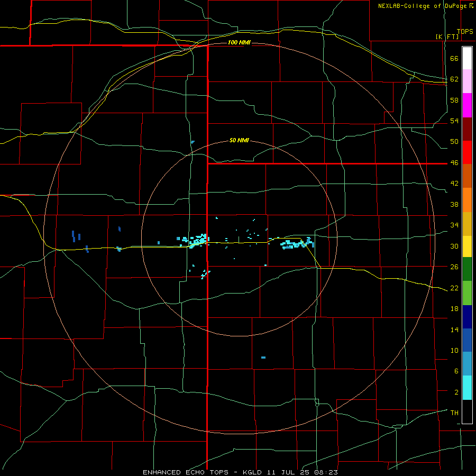The width and height of the screenshot is (476, 476).
Task: Click the TH threshold label
Action: 454,413
